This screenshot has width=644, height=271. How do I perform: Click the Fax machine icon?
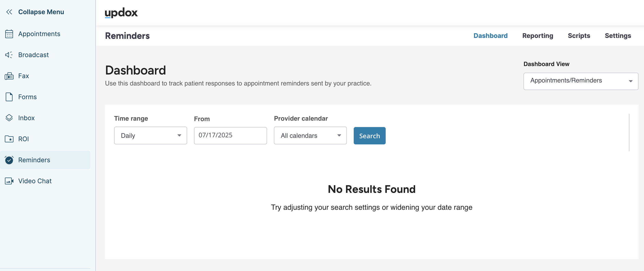(9, 76)
